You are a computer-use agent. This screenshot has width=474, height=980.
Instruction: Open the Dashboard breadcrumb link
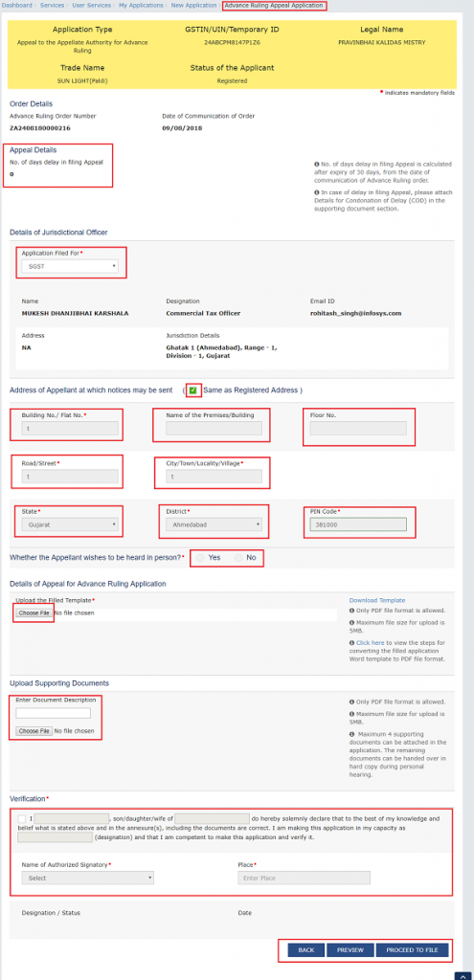tap(16, 5)
